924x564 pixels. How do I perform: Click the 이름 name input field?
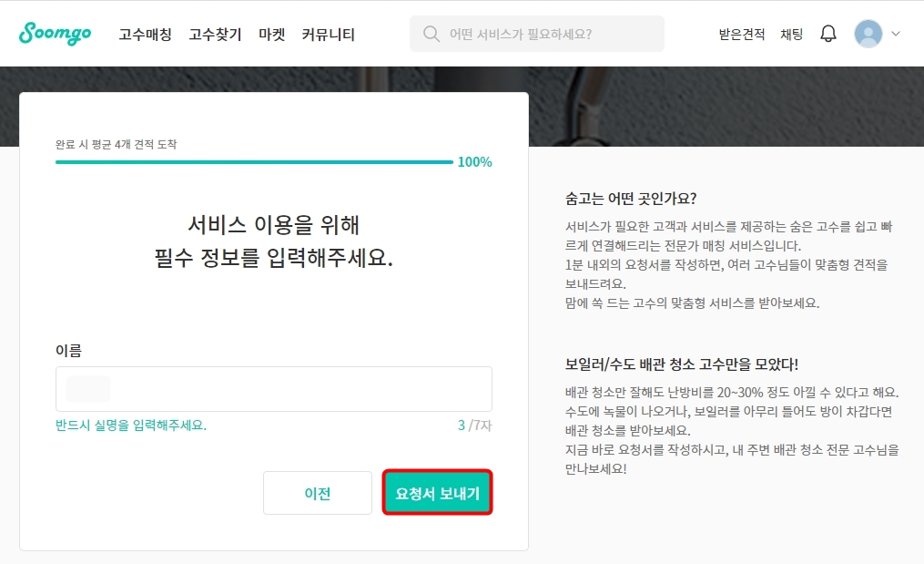(273, 389)
